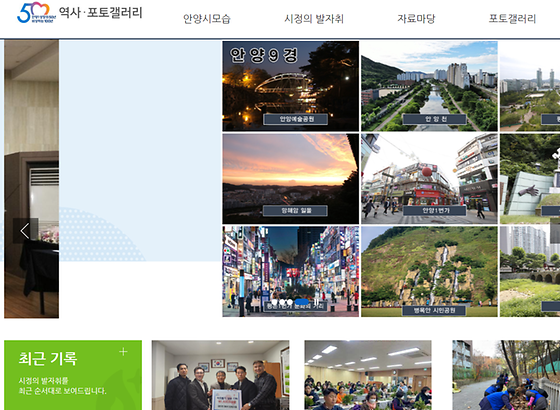Click the 안양1번가 label button
Screen dimensions: 560x410
pos(435,210)
